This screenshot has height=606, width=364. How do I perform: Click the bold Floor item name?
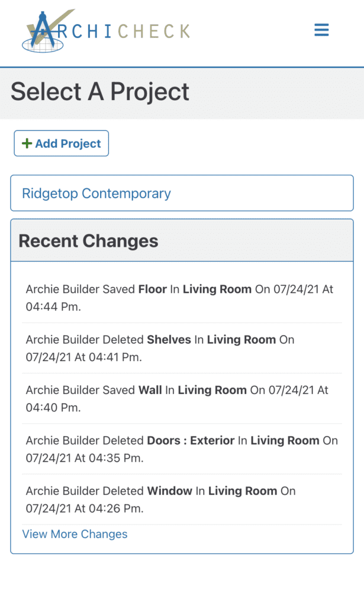153,289
